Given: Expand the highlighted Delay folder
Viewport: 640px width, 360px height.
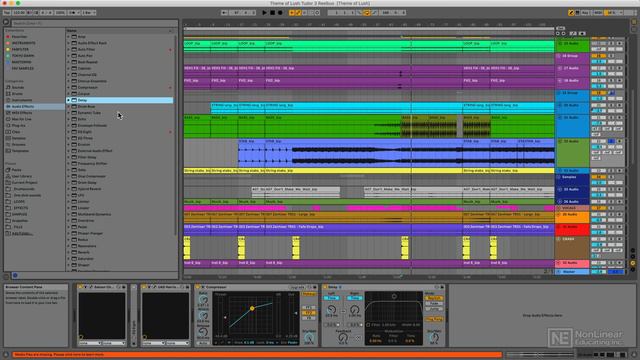Looking at the screenshot, I should [69, 100].
